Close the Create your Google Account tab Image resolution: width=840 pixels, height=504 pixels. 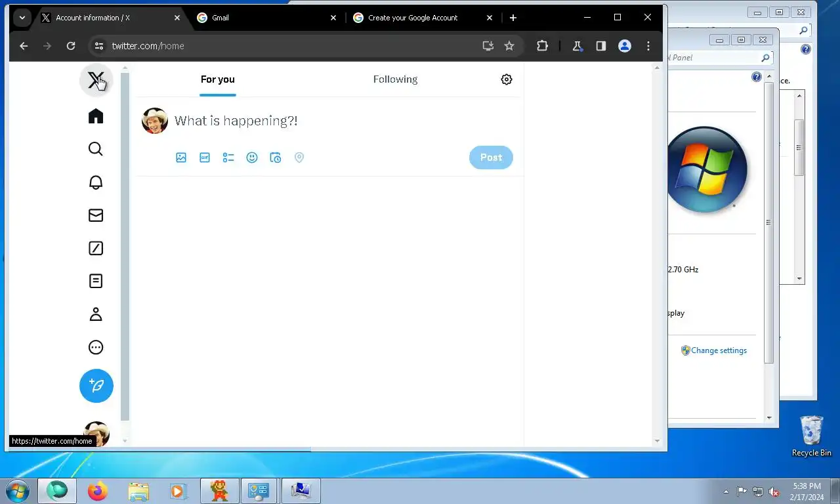[490, 18]
